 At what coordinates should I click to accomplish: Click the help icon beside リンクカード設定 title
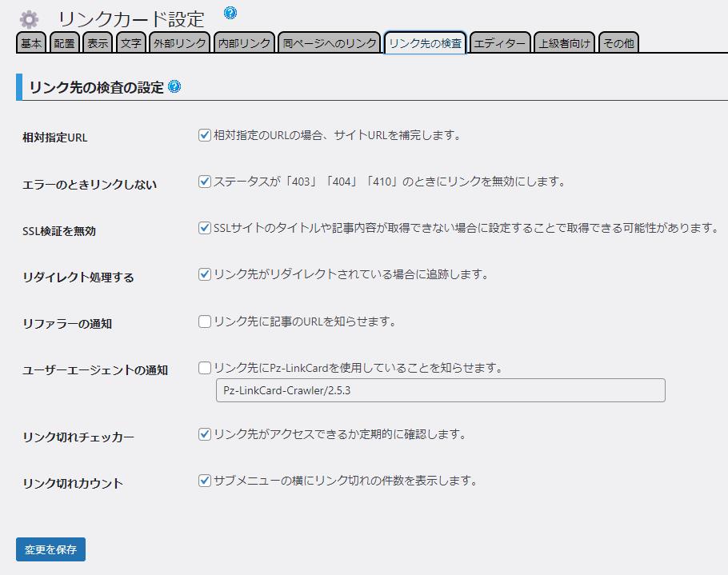point(230,13)
